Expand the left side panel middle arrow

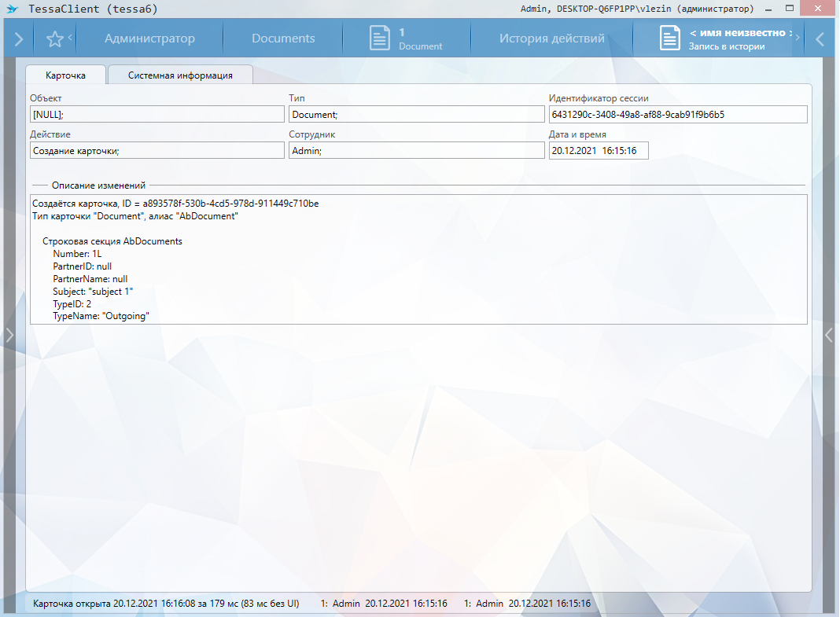click(9, 335)
